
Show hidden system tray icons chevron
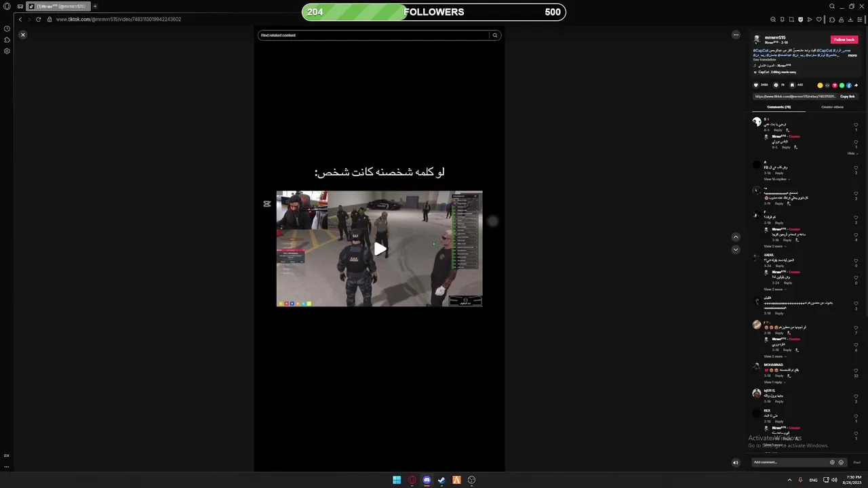tap(789, 480)
